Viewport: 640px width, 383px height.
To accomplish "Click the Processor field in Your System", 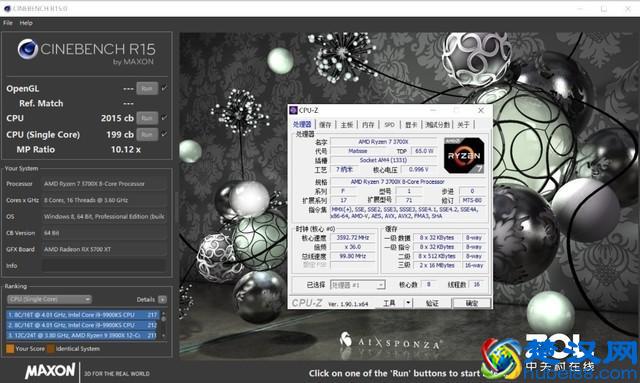I will click(x=104, y=184).
